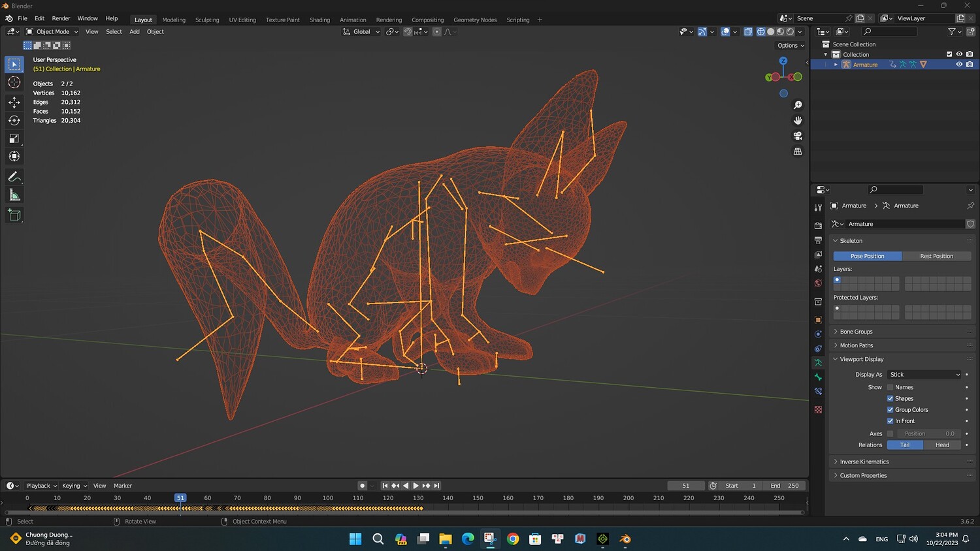Open the World properties tab
The width and height of the screenshot is (980, 551).
click(818, 283)
